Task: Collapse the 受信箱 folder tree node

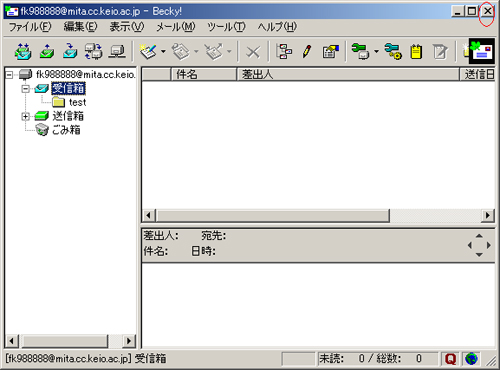Action: [25, 89]
